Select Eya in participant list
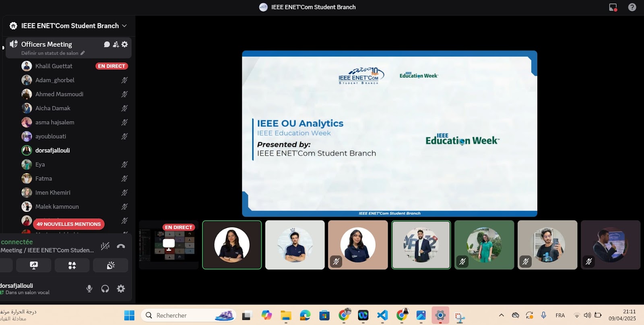The image size is (644, 325). tap(75, 165)
